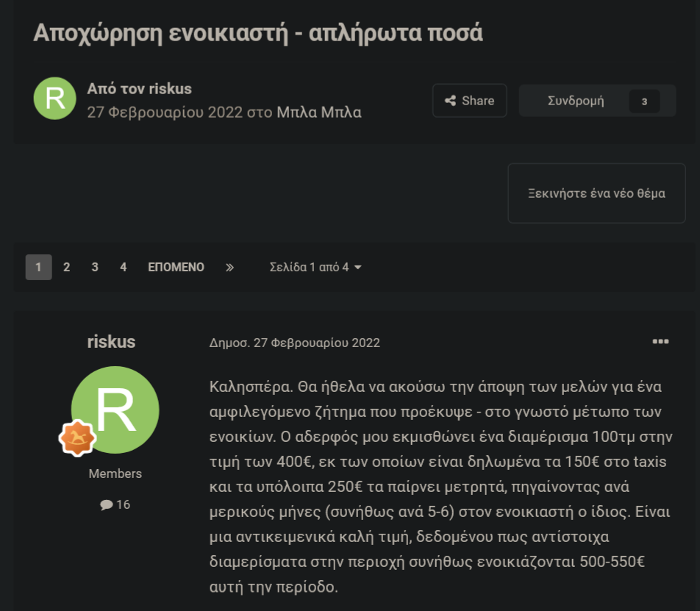This screenshot has width=700, height=611.
Task: Go to page 4 of the thread
Action: pyautogui.click(x=124, y=267)
